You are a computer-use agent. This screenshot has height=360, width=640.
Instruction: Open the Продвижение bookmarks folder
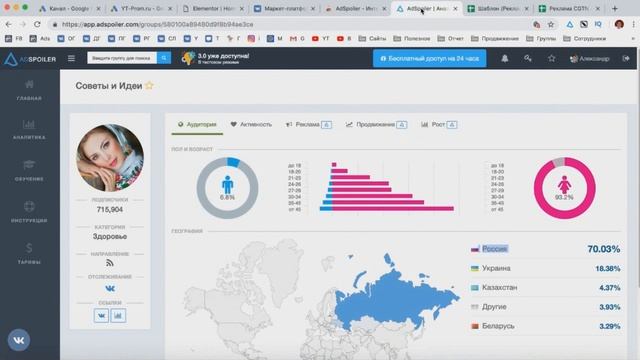click(495, 38)
